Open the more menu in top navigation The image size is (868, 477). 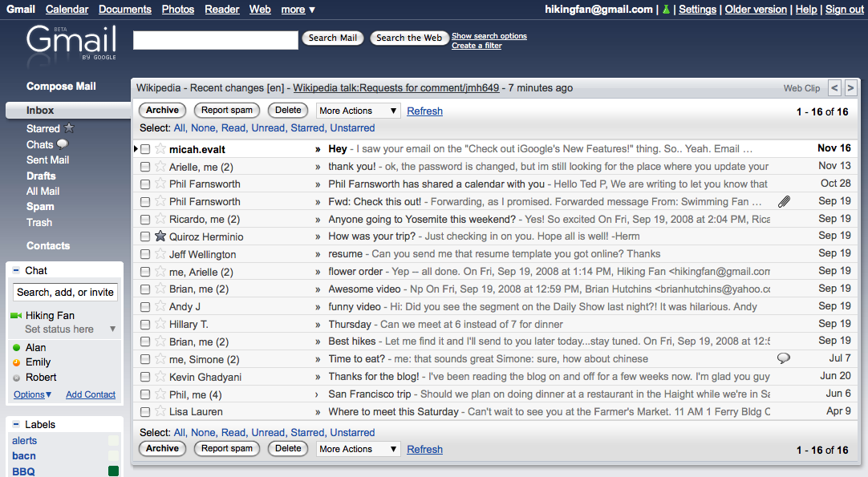click(298, 10)
